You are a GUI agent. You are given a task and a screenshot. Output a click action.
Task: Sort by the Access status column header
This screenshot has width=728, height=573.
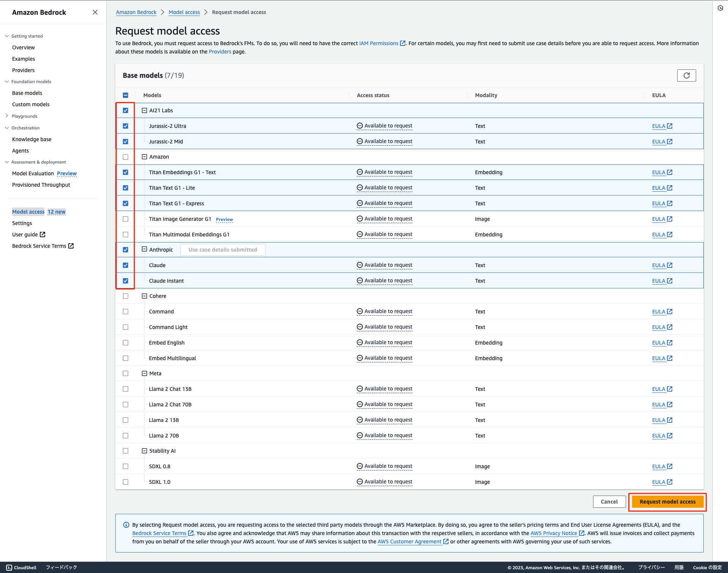373,95
